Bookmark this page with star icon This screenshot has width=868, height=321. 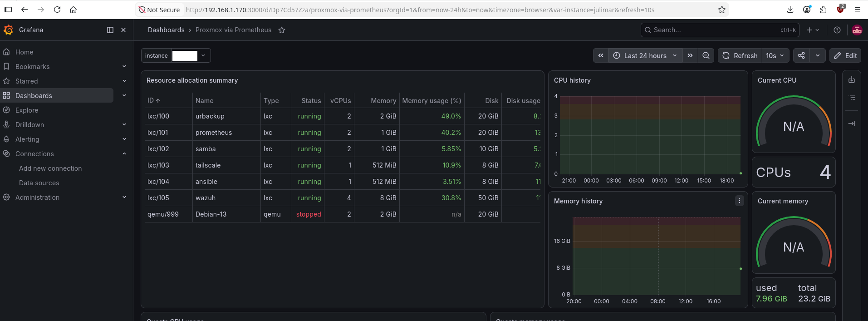pos(722,10)
